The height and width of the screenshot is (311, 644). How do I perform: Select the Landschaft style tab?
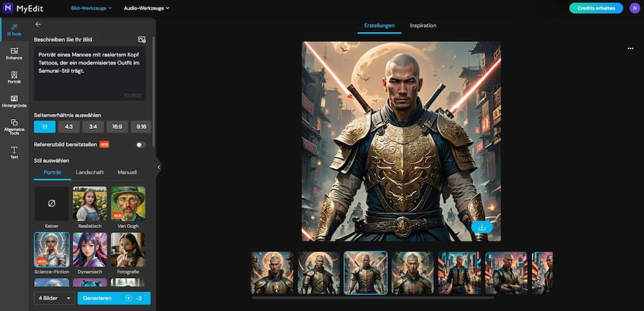coord(90,172)
